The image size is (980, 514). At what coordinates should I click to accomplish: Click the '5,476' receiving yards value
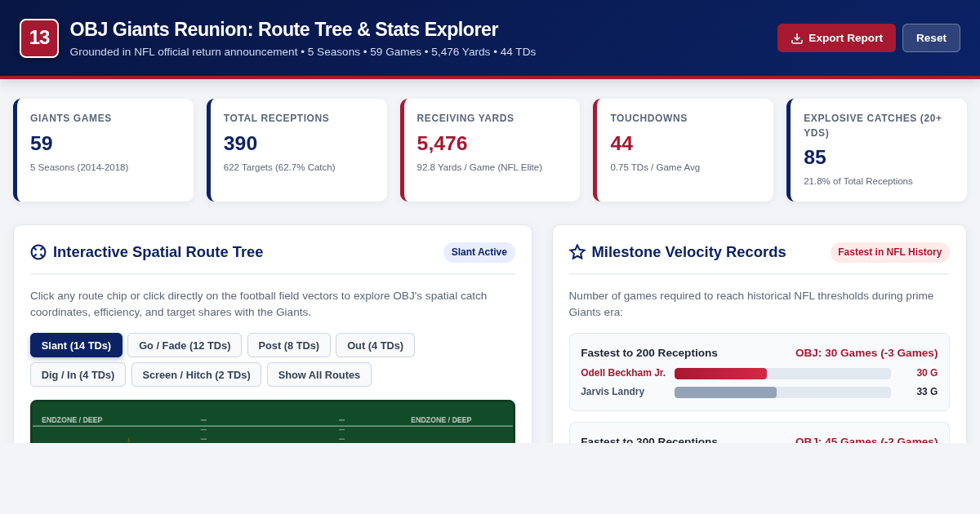(x=442, y=144)
